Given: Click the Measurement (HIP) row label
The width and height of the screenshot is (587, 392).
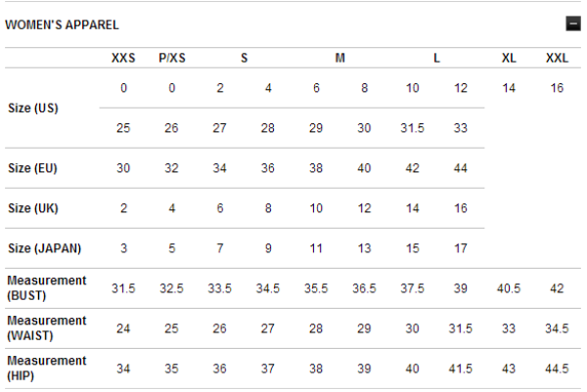Looking at the screenshot, I should (47, 369).
